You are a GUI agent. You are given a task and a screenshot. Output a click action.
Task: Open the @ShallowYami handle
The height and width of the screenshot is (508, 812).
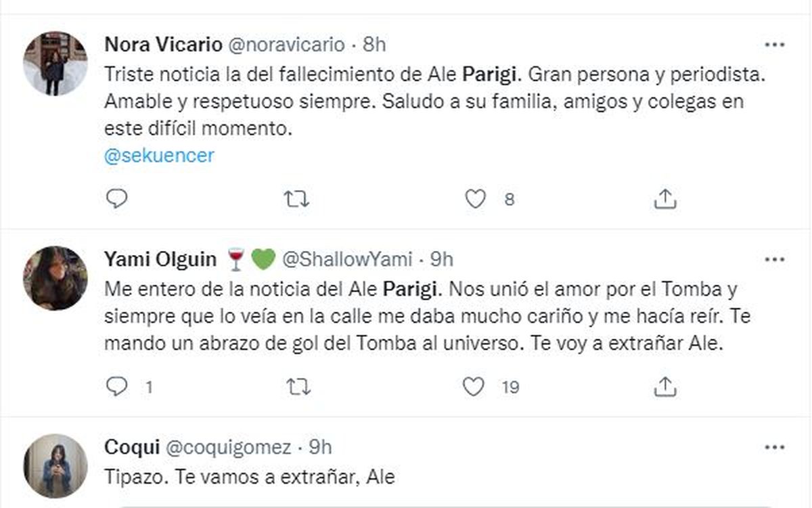[x=346, y=259]
